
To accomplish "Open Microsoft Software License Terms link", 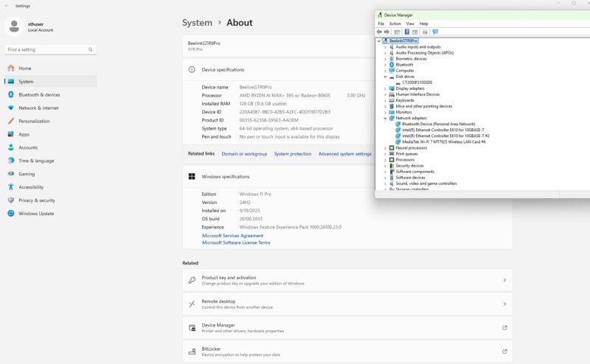I will [x=236, y=242].
